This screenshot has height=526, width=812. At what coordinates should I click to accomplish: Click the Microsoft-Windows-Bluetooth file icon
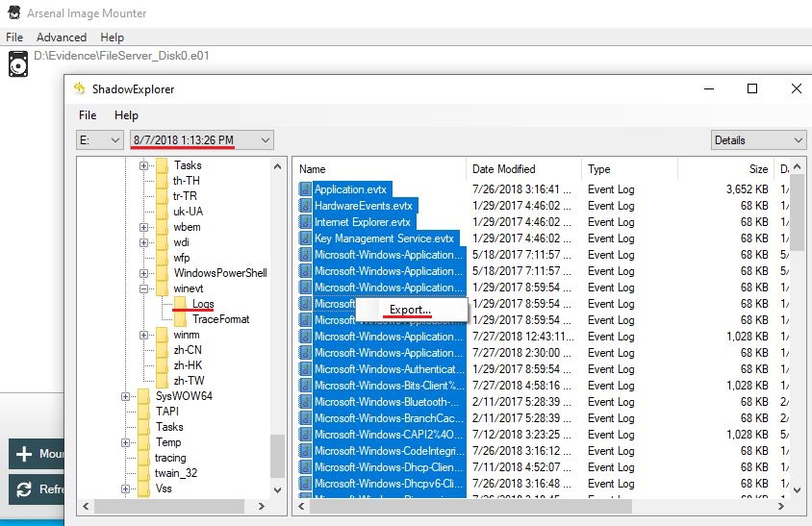(x=306, y=402)
